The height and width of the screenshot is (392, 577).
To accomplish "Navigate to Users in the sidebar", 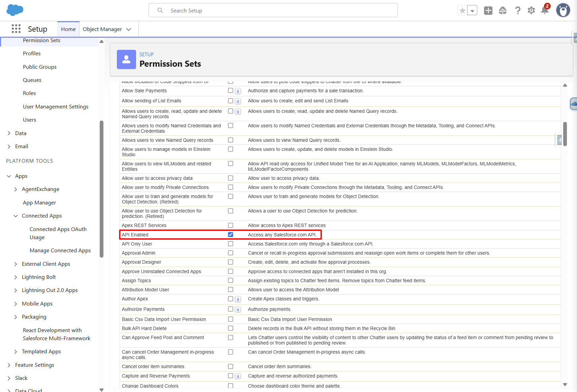I will (29, 120).
